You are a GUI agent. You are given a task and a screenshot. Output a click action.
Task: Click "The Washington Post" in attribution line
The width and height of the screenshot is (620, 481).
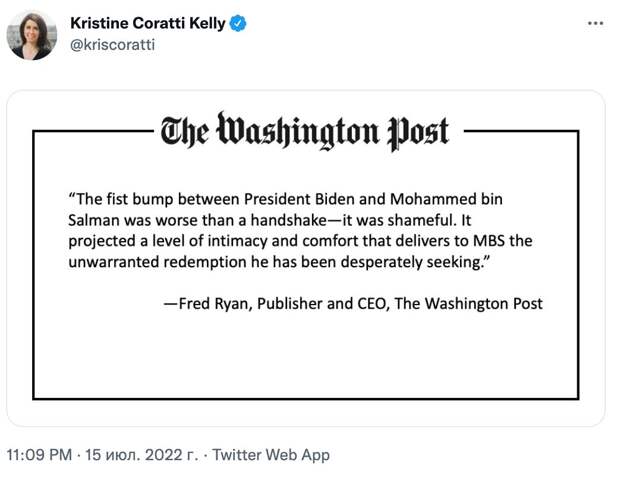tap(470, 304)
